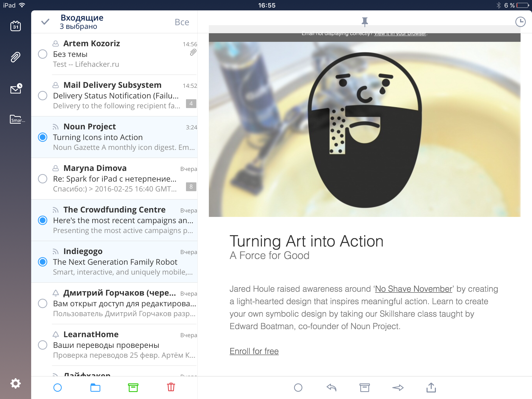Share the email via export icon
Viewport: 532px width, 399px height.
pyautogui.click(x=431, y=387)
